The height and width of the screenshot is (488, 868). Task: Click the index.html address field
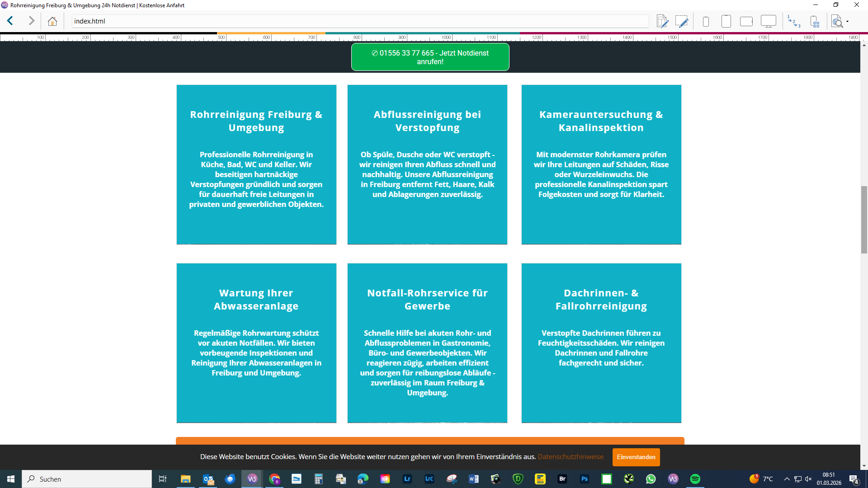click(359, 21)
